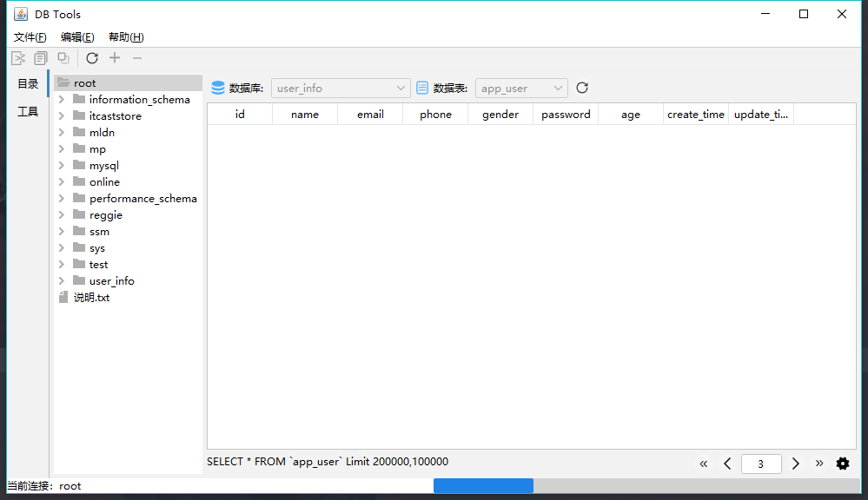
Task: Reload table data with refresh icon
Action: (582, 88)
